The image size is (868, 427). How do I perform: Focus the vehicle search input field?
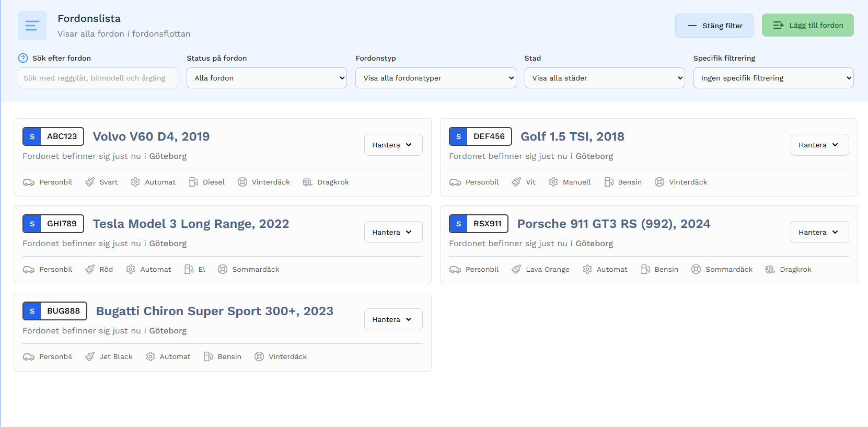pyautogui.click(x=98, y=78)
